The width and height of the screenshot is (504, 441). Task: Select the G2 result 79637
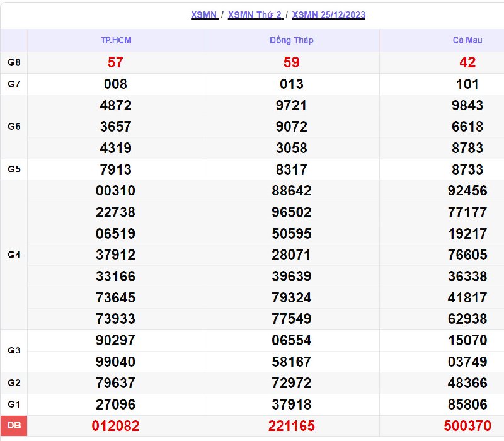(115, 383)
